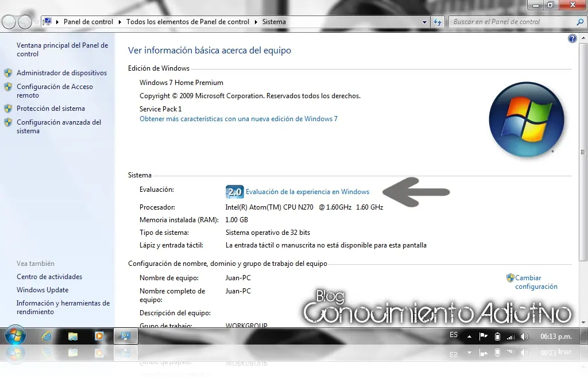Click the Copyright © 2009 Microsoft Corporation text
Screen dimensions: 588x379
point(250,96)
